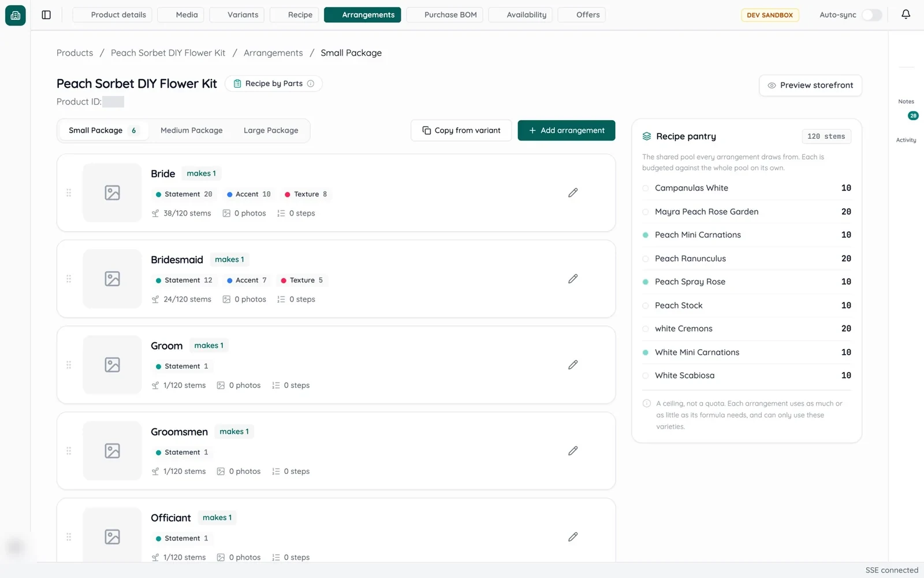Grab the Bride row drag handle

[69, 192]
